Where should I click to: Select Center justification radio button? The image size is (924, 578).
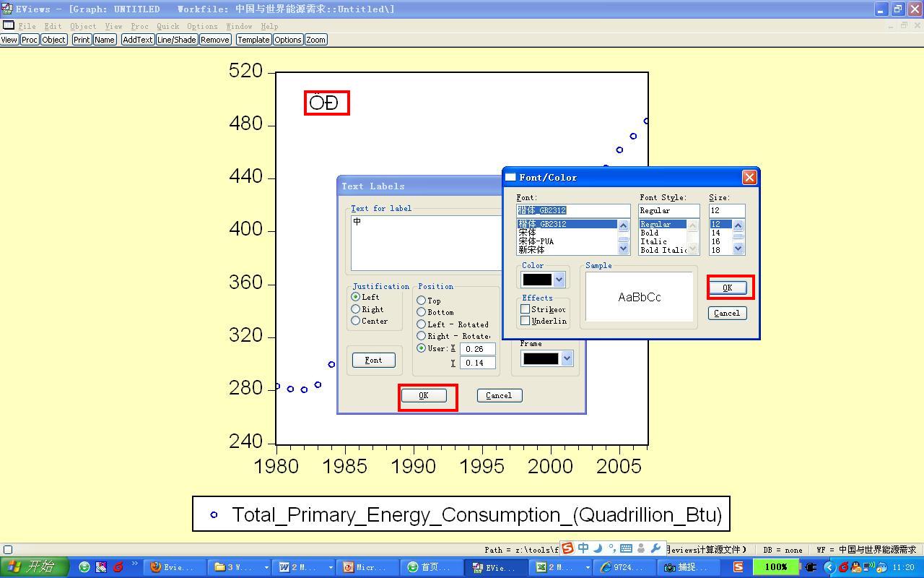tap(355, 321)
